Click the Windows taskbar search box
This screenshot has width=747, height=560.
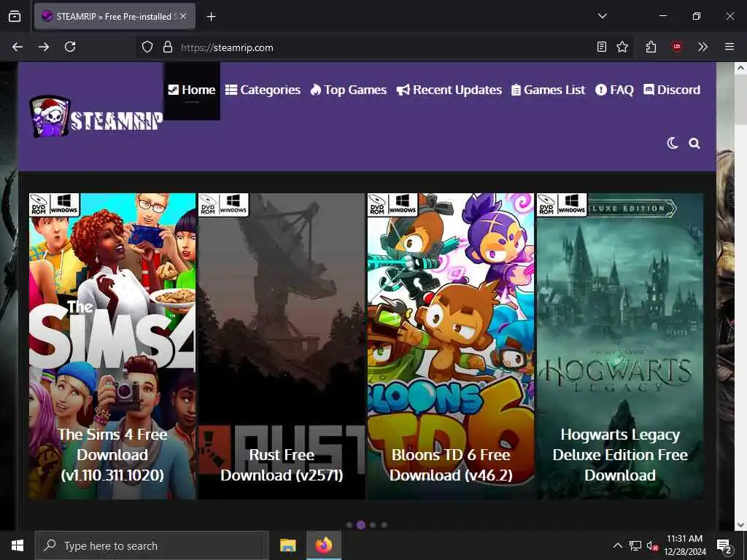coord(152,545)
